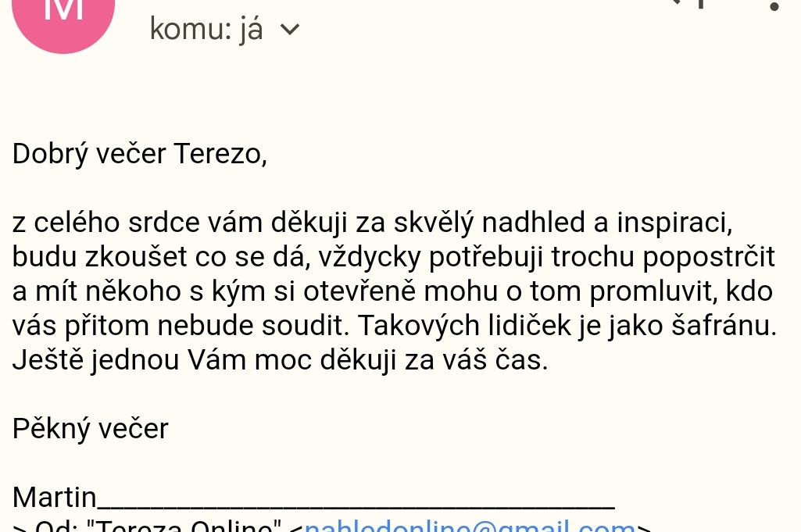Viewport: 801px width, 532px height.
Task: Open the three-dot more options menu
Action: (774, 6)
